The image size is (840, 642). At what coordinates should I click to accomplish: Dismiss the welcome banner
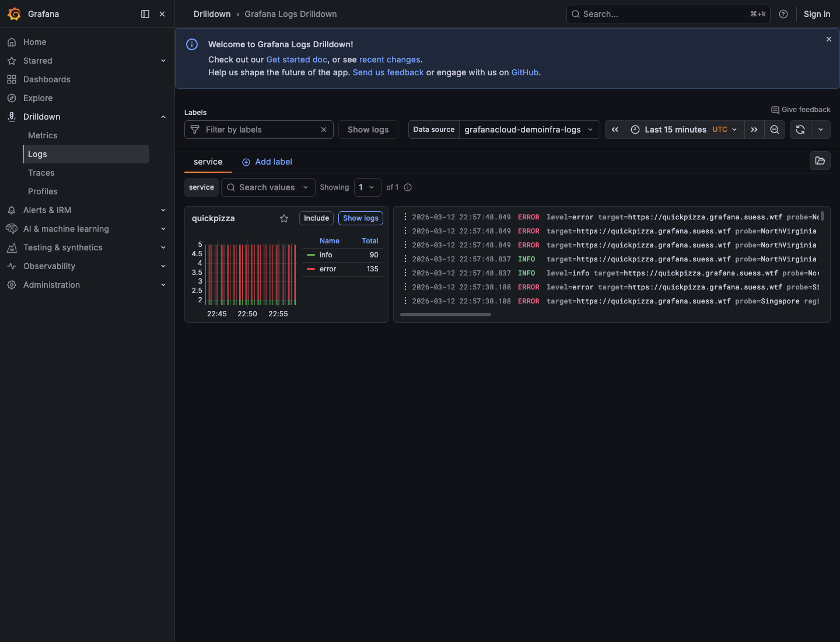[828, 39]
